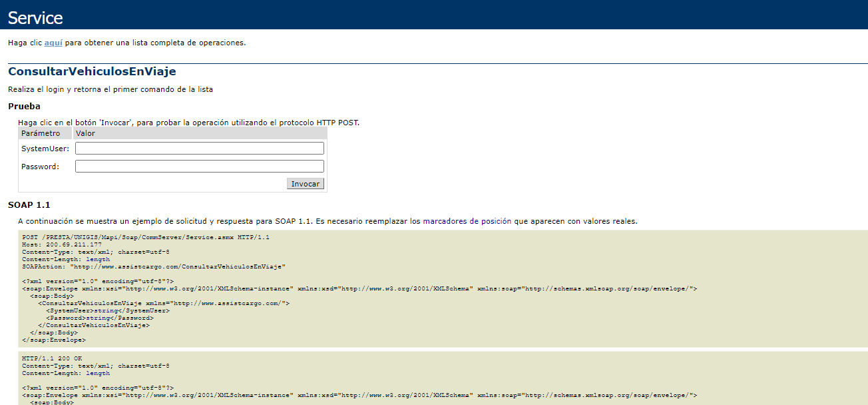Click the 'Password:' label

point(40,167)
